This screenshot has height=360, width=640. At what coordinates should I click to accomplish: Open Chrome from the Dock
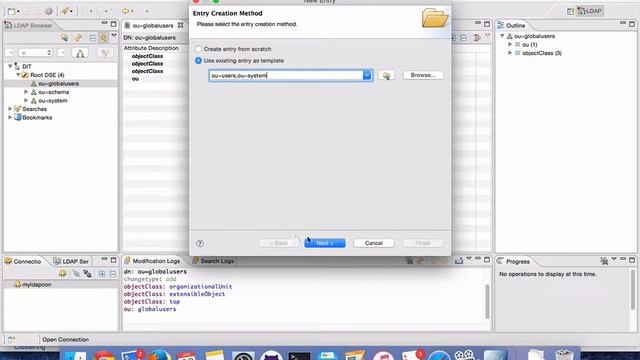(x=104, y=356)
